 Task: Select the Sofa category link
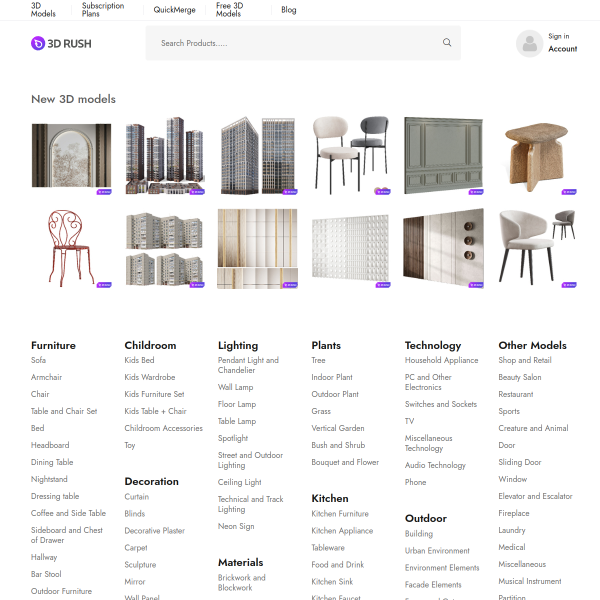[x=38, y=360]
